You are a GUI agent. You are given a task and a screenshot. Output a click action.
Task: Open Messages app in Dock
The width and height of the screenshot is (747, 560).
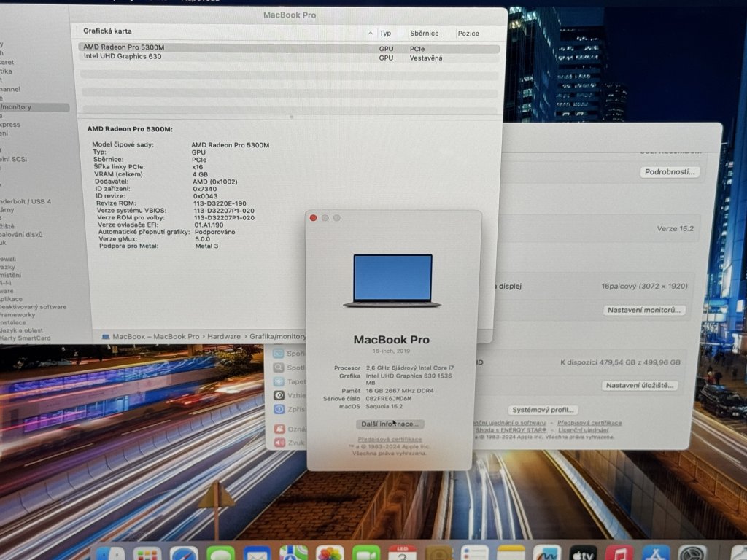[x=220, y=554]
